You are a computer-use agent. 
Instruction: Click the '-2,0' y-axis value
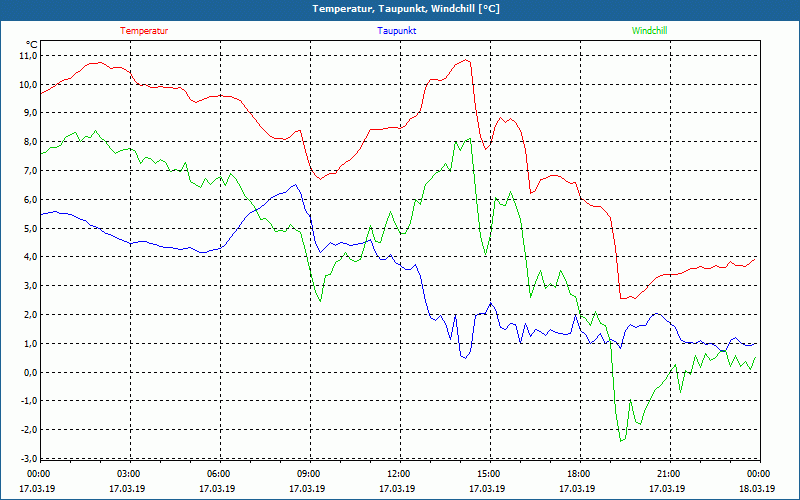click(30, 430)
